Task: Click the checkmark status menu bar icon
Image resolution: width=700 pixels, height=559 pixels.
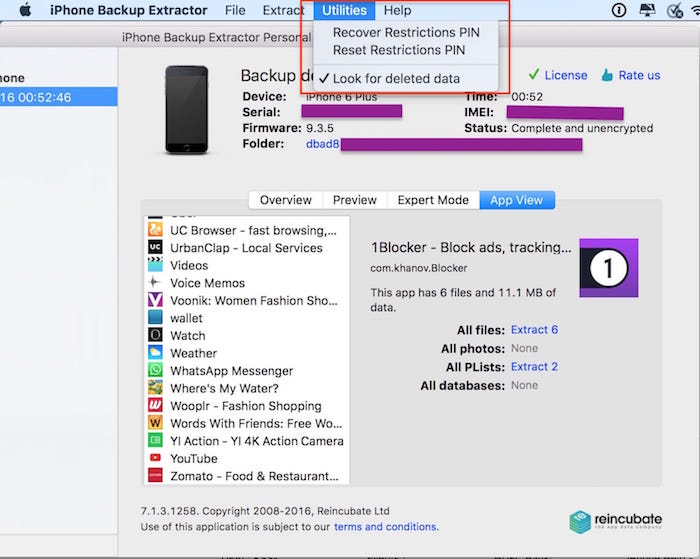Action: click(x=675, y=10)
